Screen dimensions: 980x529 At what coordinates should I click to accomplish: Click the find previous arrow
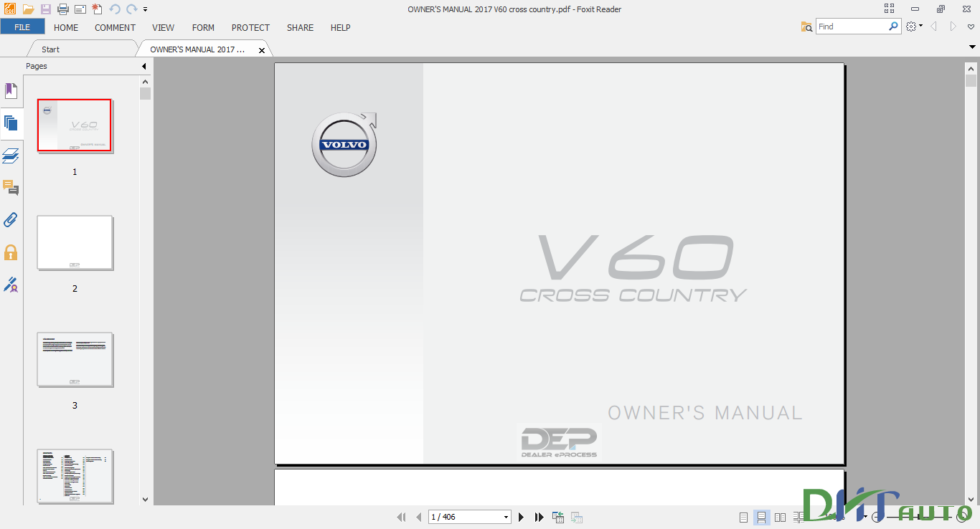[934, 27]
